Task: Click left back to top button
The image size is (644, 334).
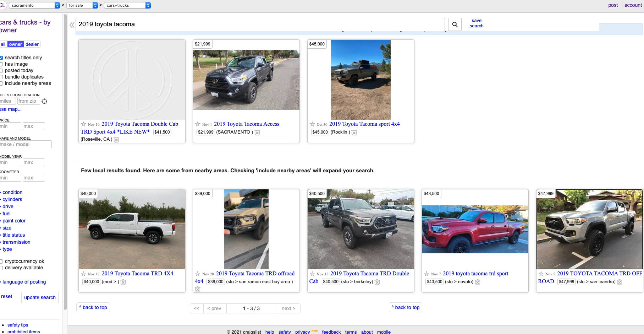Action: (93, 307)
